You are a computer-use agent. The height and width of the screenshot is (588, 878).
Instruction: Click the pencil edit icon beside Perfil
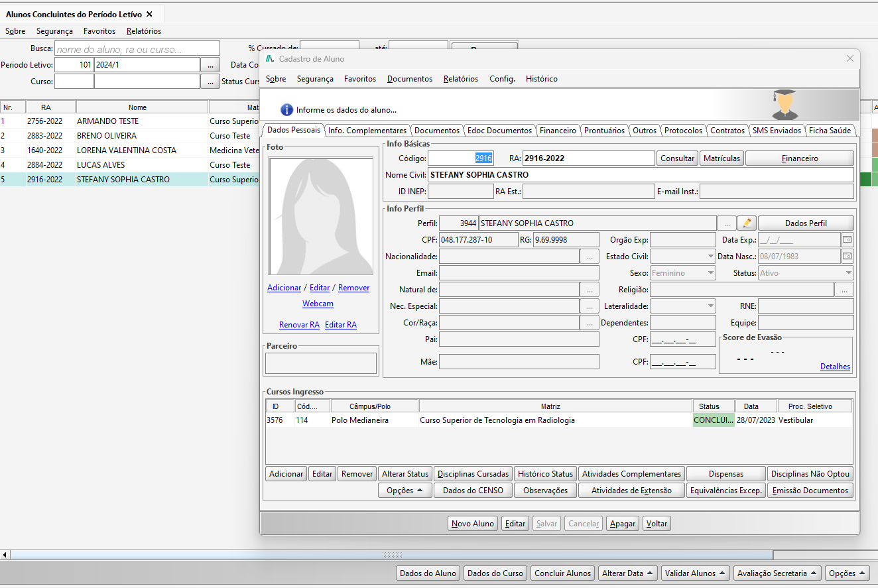(x=747, y=223)
